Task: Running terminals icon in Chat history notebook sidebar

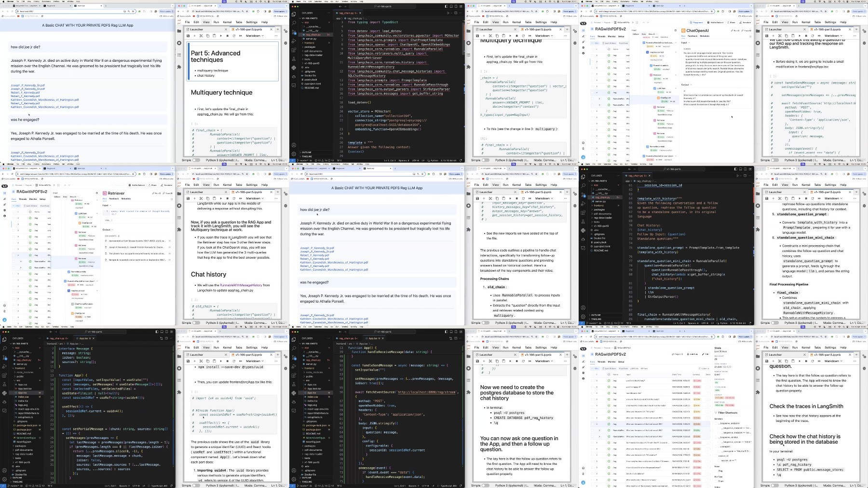Action: tap(179, 206)
